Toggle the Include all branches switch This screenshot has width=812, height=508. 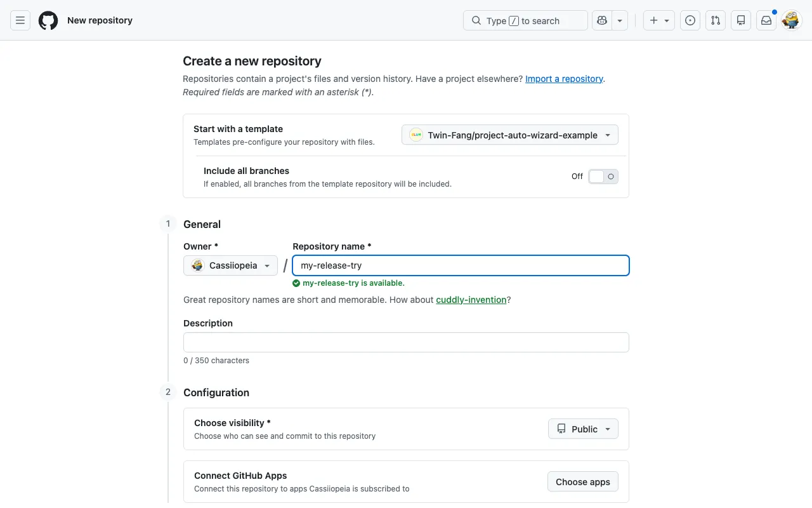tap(603, 177)
